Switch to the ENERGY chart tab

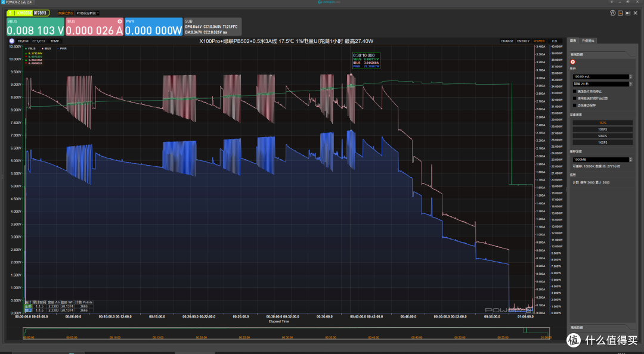click(524, 41)
